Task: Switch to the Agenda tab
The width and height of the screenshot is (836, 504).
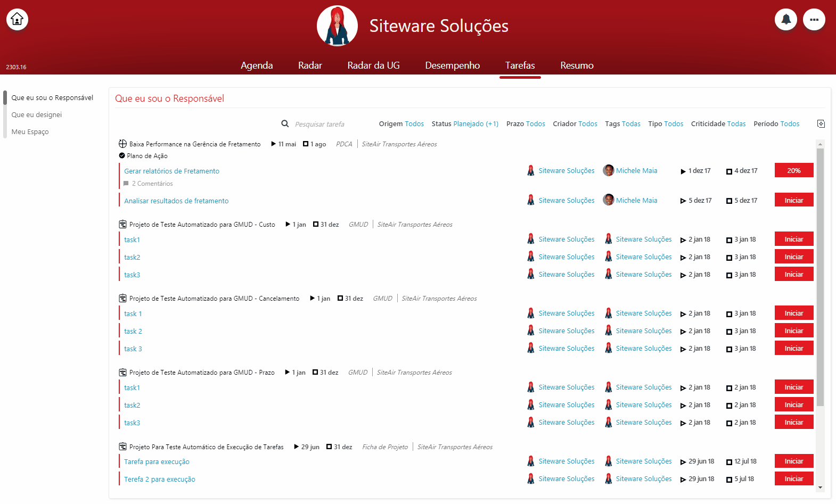Action: [257, 65]
